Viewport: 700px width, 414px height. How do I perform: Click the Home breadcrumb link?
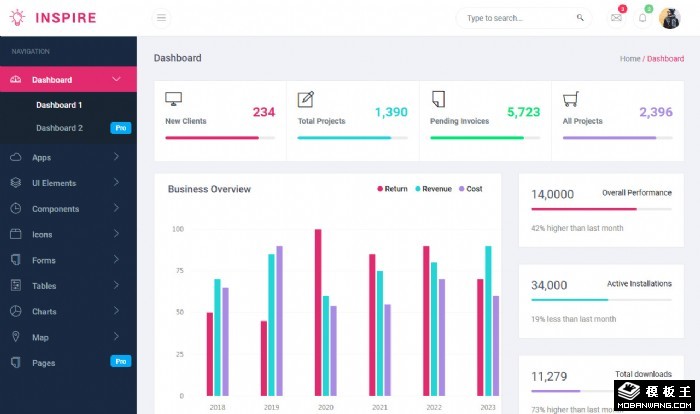[629, 59]
